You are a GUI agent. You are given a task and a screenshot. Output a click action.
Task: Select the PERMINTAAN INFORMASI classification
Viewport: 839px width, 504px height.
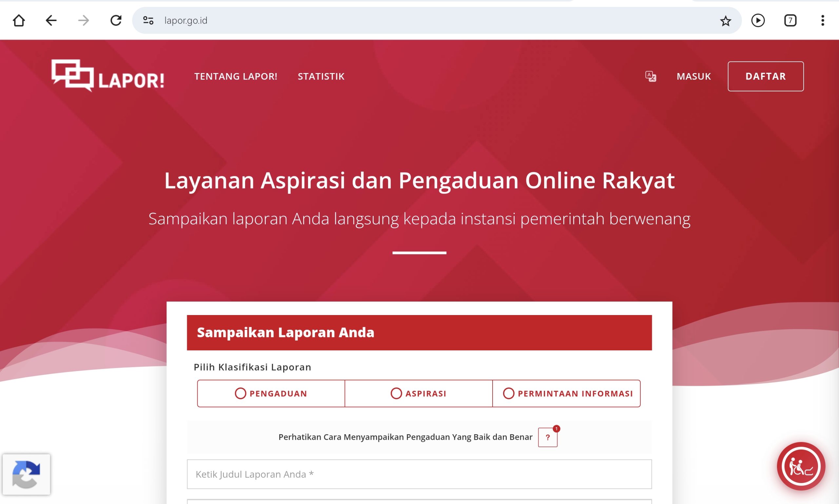click(566, 393)
